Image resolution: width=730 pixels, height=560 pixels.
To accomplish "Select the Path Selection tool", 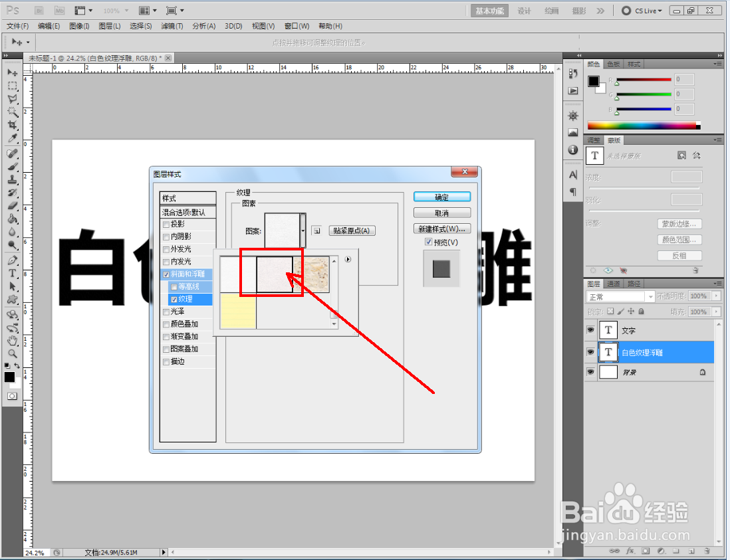I will (x=12, y=286).
